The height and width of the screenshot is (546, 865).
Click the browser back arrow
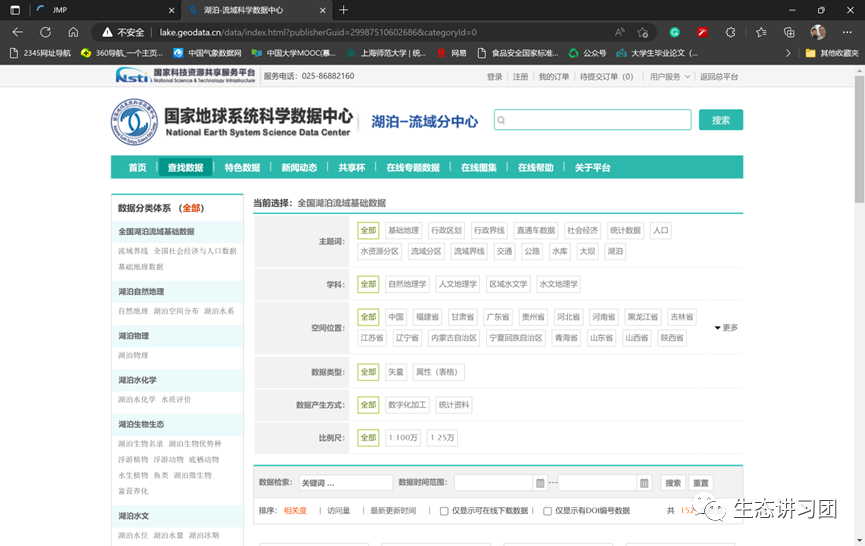click(x=18, y=33)
